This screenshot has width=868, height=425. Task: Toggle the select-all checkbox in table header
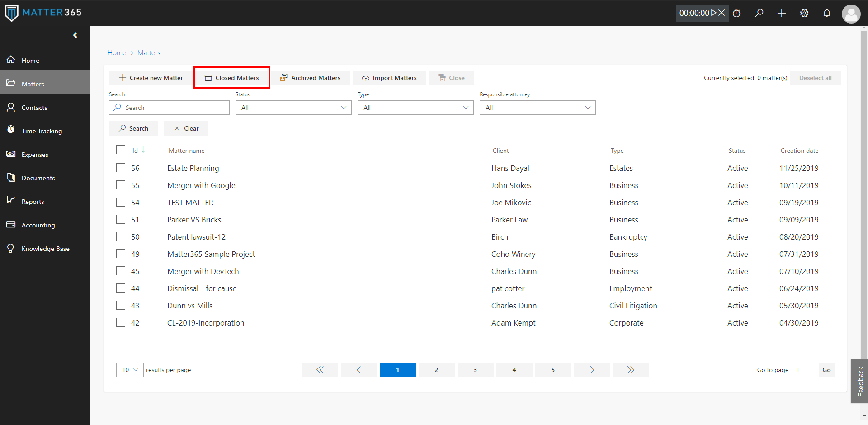point(121,150)
